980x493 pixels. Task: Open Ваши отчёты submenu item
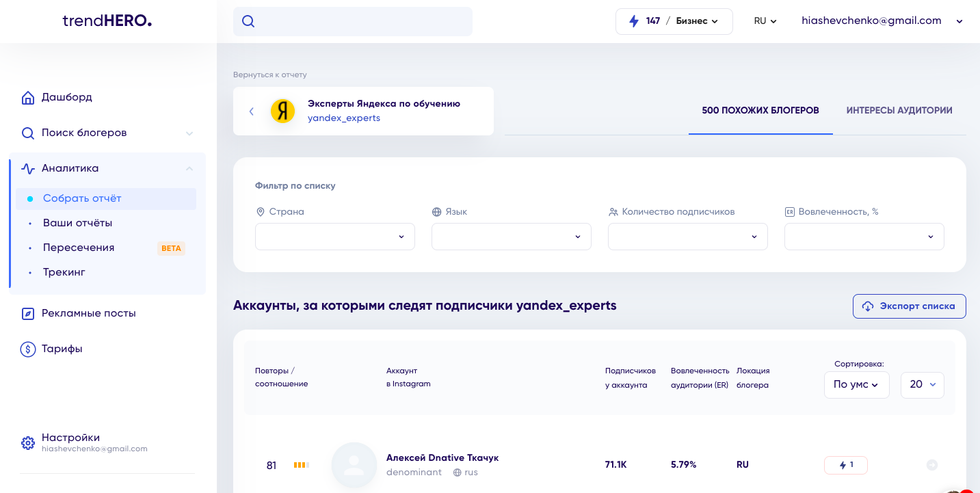(x=77, y=223)
